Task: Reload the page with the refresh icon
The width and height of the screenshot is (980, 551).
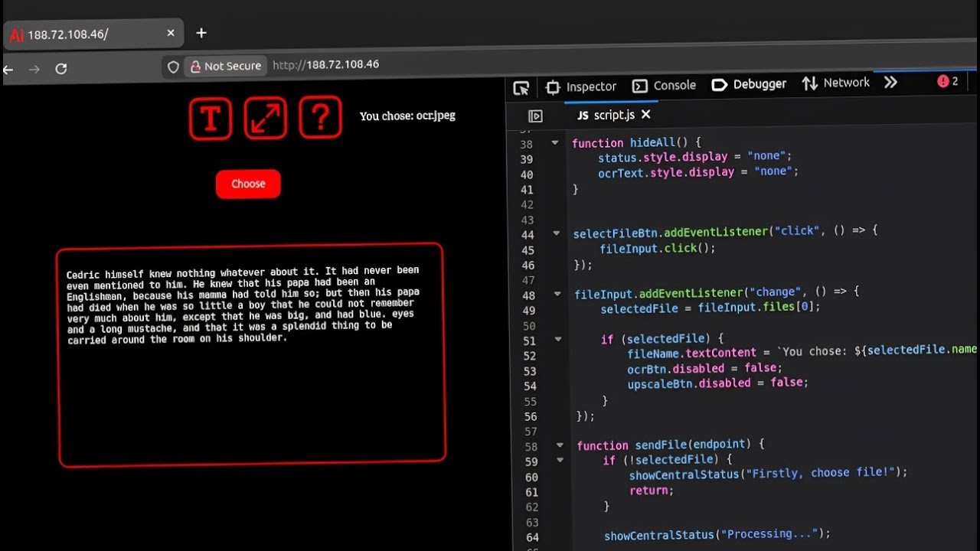Action: [61, 69]
